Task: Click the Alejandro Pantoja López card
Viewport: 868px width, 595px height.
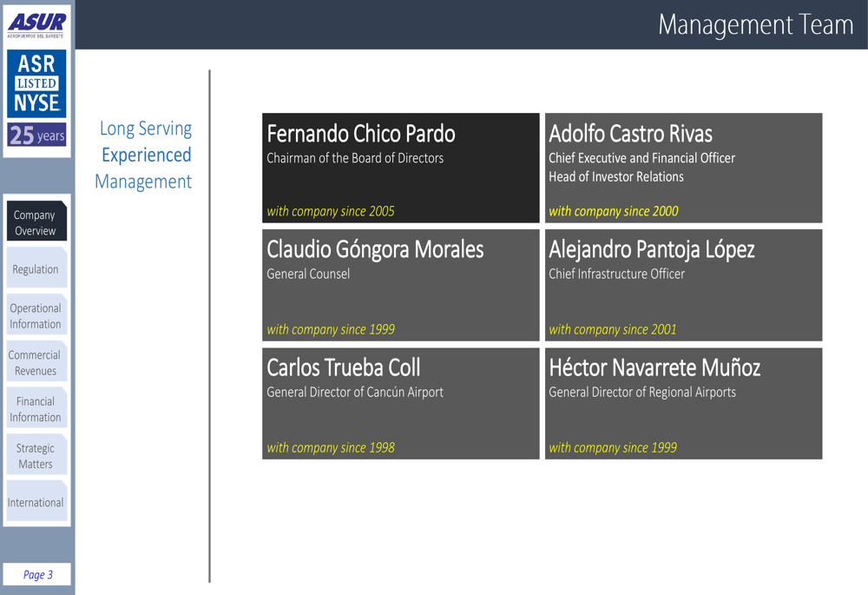Action: (683, 285)
